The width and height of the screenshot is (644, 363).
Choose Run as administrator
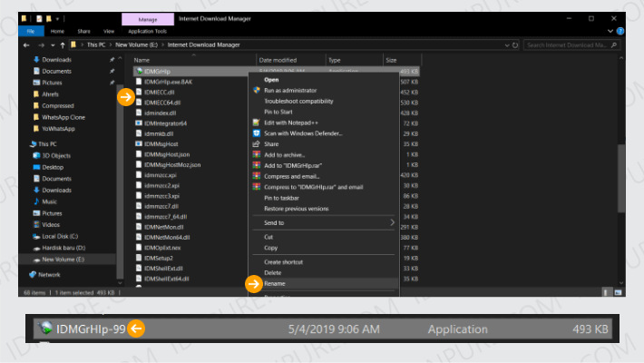290,91
